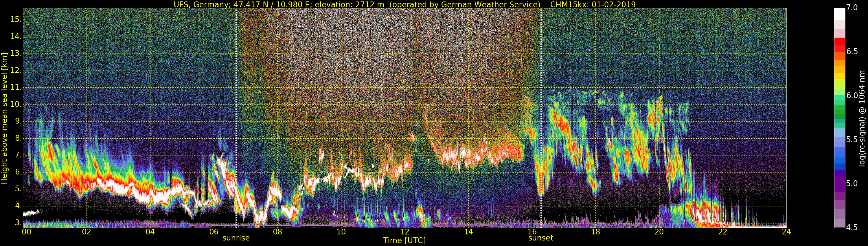
Task: Click the '8.' height axis tick label
Action: point(18,138)
